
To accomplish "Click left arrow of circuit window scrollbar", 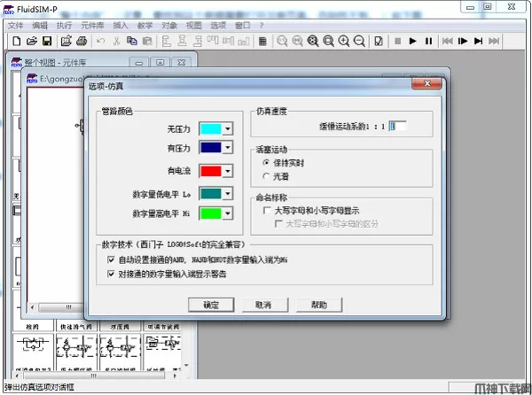I will coord(32,307).
